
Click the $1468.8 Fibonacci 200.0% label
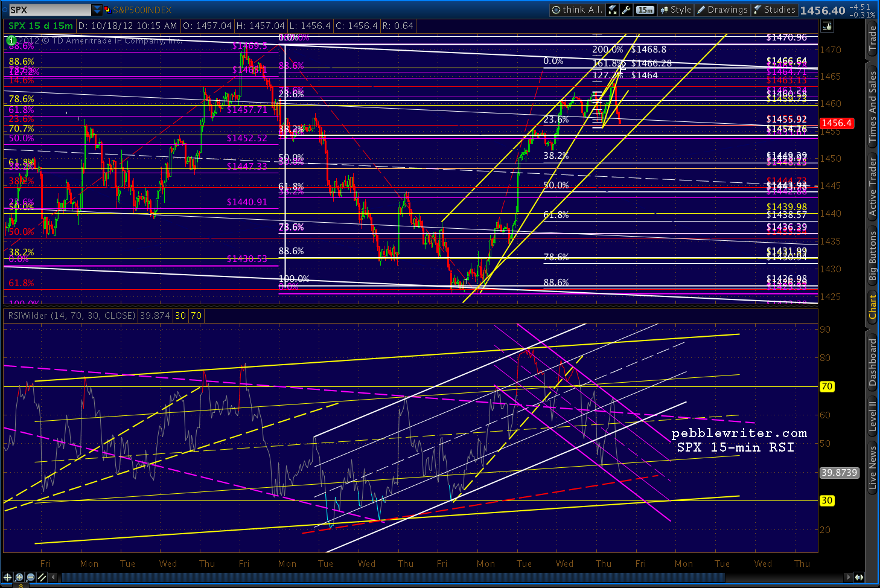click(x=649, y=50)
